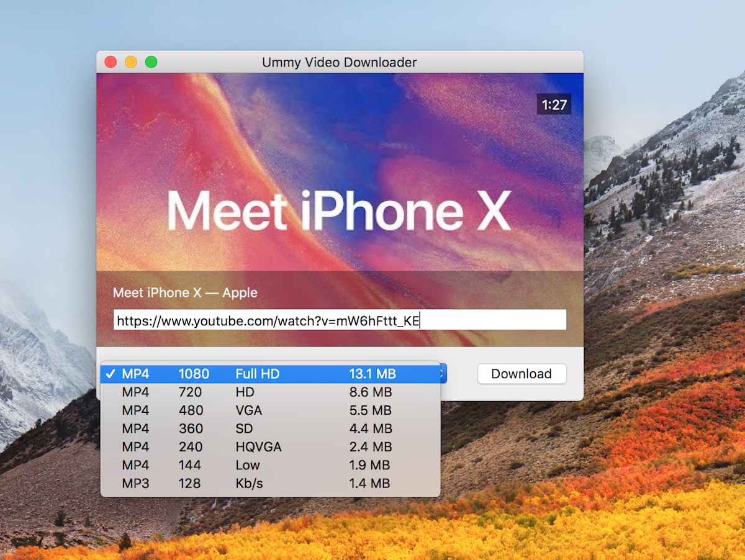Click the 1:27 duration badge
Screen dimensions: 745x560
click(x=554, y=105)
